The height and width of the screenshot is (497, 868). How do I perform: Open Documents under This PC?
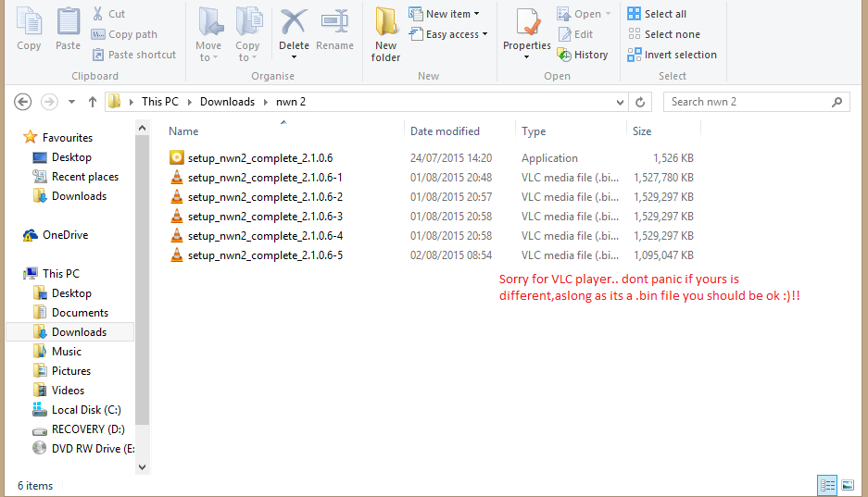click(x=70, y=312)
